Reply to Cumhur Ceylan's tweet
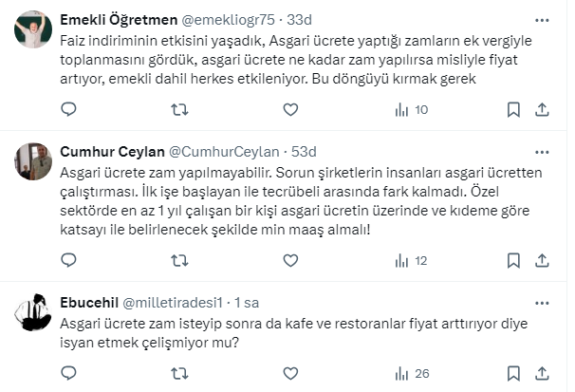Viewport: 575px width, 392px height. pos(69,260)
